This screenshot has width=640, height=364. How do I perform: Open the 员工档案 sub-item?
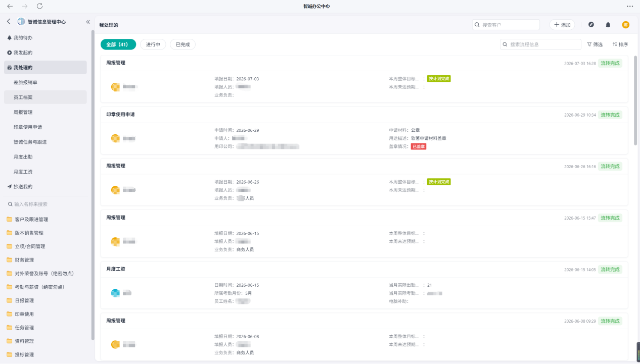click(45, 97)
